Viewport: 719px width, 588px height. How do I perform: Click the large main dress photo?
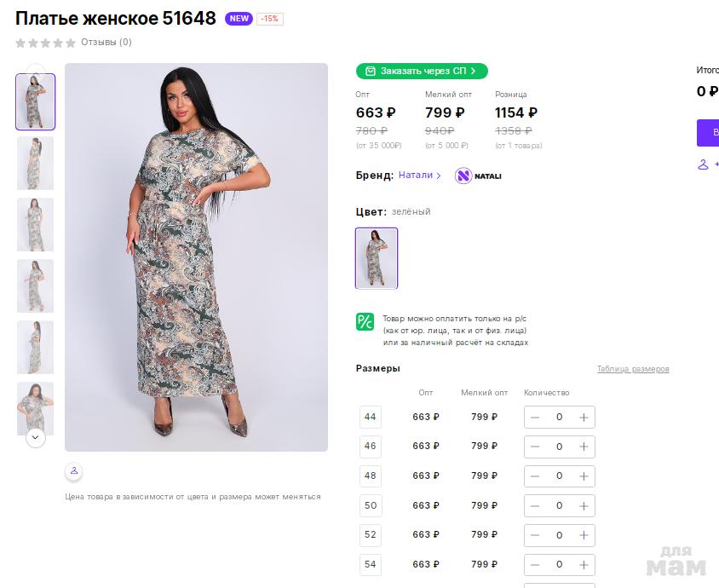[x=196, y=257]
